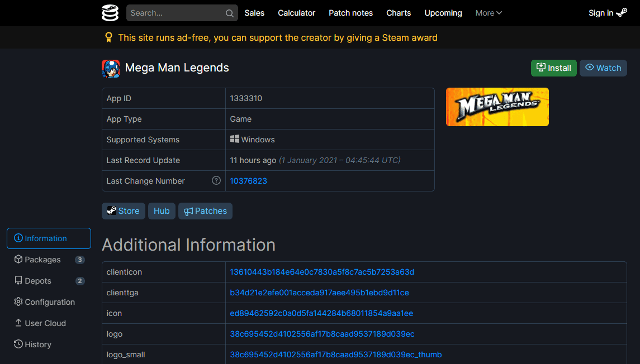Click the gear icon beside Configuration
Image resolution: width=640 pixels, height=364 pixels.
click(18, 301)
